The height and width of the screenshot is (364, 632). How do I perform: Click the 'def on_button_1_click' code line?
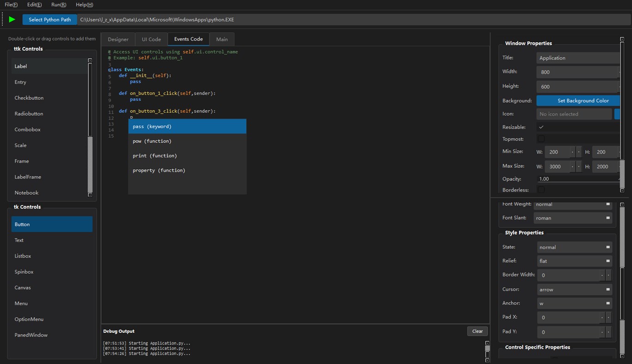point(167,93)
